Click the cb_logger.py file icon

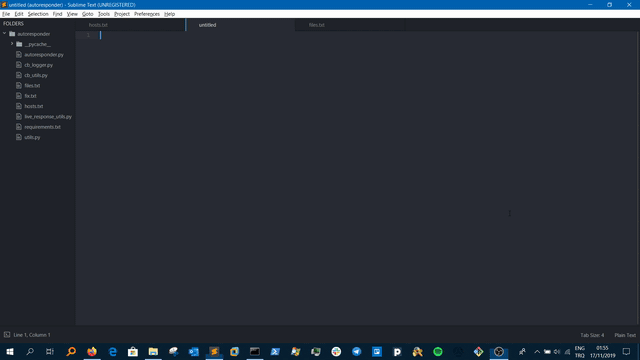pyautogui.click(x=19, y=65)
